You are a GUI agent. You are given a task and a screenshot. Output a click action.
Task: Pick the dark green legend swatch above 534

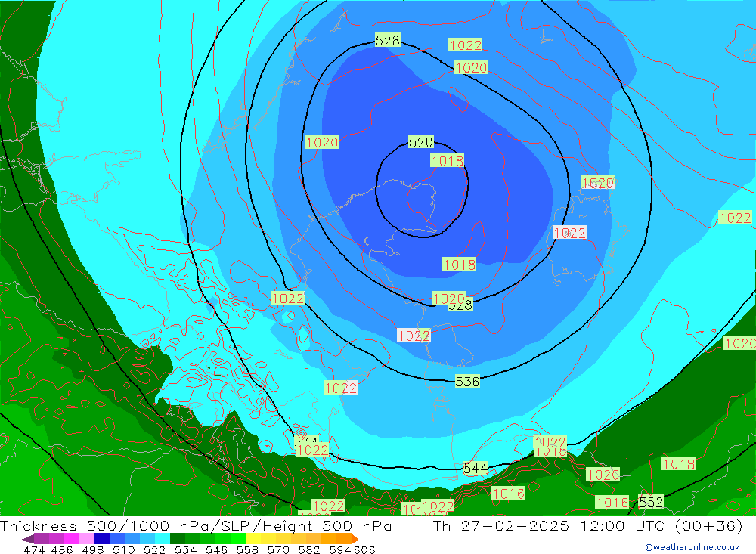[177, 539]
